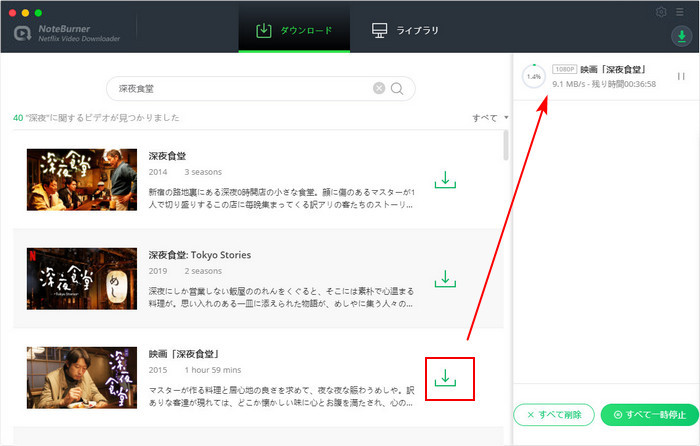Click the 2 seasons label
The height and width of the screenshot is (446, 700).
pos(203,271)
